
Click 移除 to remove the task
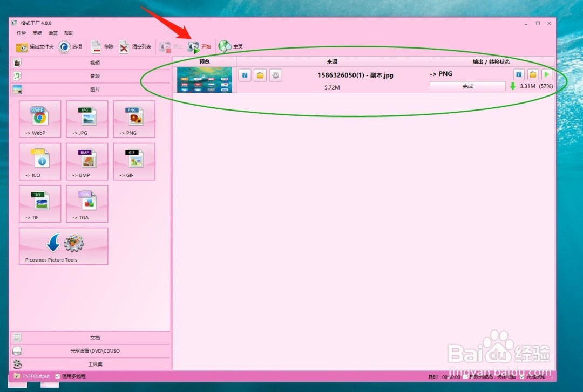pyautogui.click(x=102, y=47)
